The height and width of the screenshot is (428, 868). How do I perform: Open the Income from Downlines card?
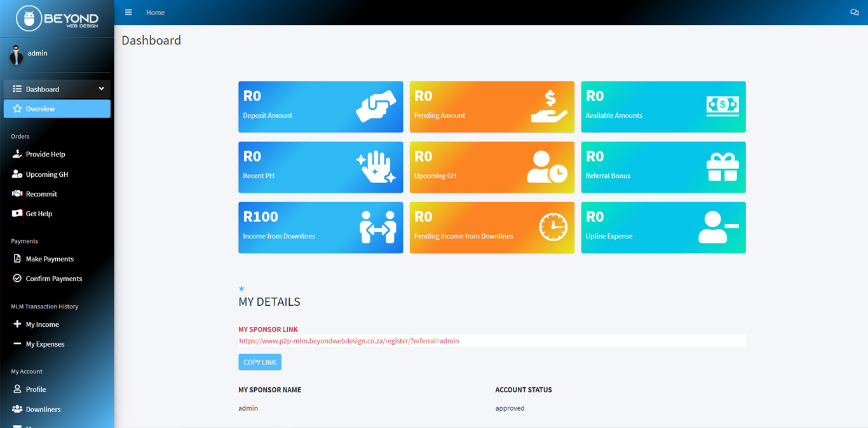320,228
